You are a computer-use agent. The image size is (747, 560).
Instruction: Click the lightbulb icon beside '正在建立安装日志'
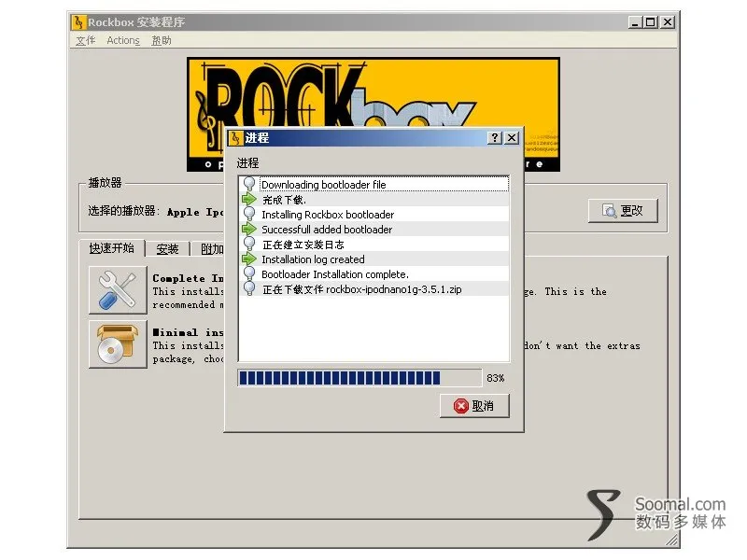tap(249, 244)
